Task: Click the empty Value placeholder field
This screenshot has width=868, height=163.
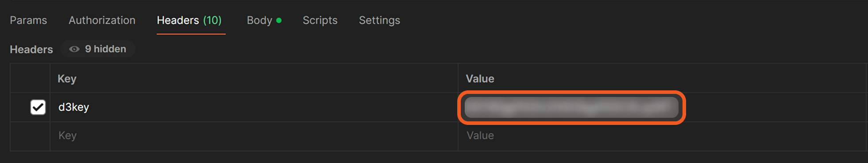Action: click(662, 136)
